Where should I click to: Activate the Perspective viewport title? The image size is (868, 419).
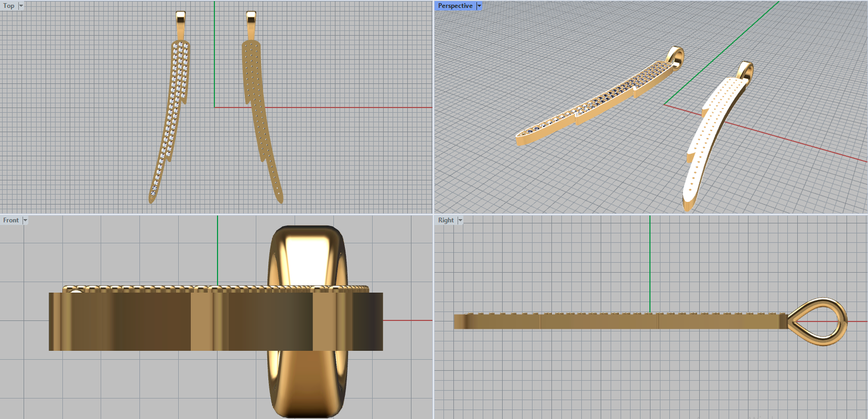coord(455,6)
